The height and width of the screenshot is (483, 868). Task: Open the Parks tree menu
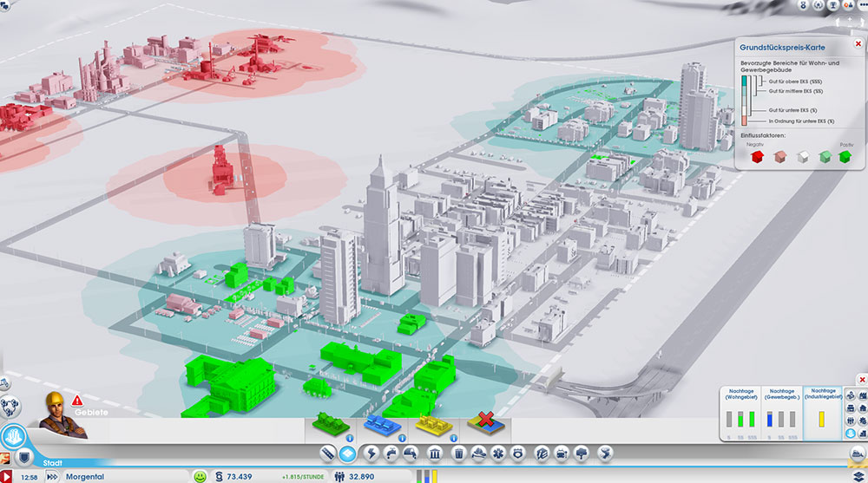click(x=582, y=454)
